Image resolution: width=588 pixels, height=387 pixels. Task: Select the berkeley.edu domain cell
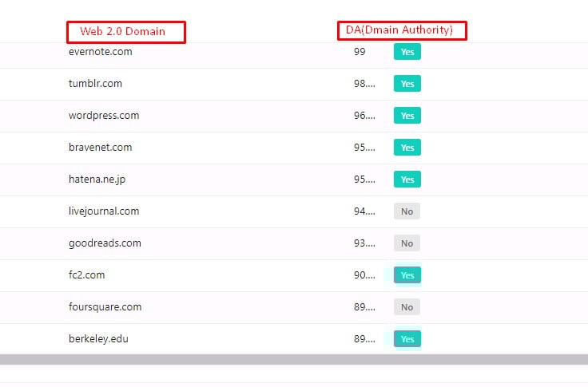click(98, 339)
